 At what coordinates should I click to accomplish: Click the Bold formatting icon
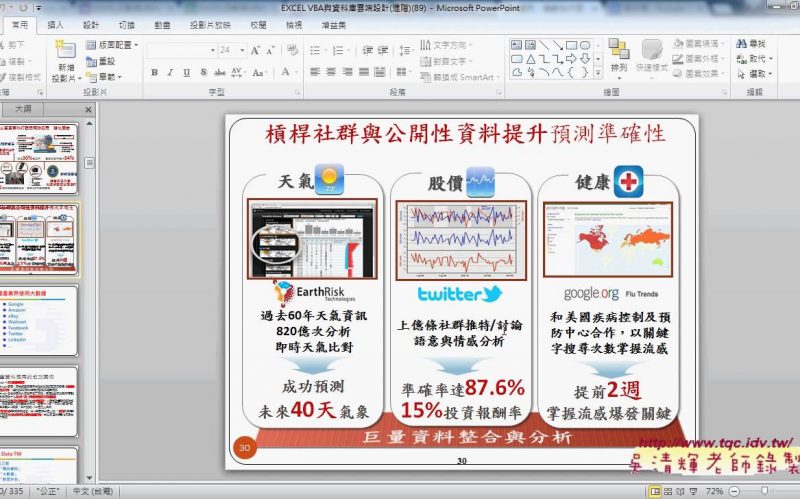155,73
